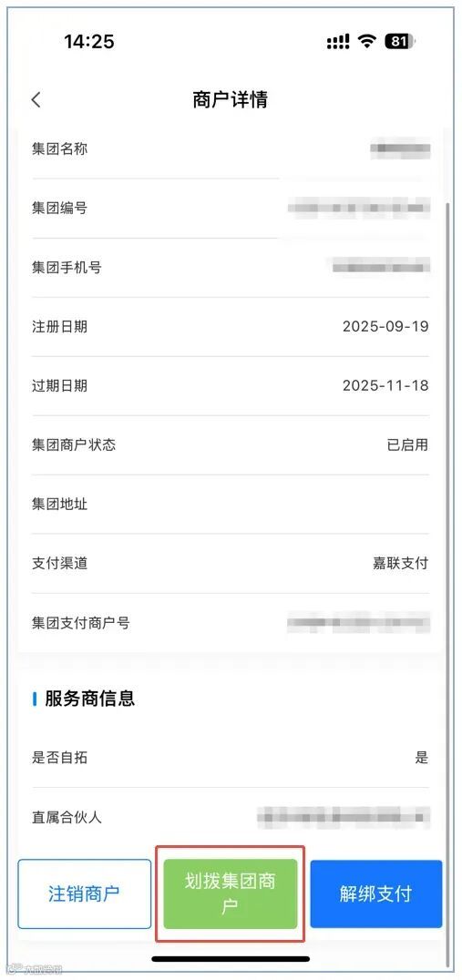462x980 pixels.
Task: Tap the 嘉联支付 payment channel value
Action: tap(401, 563)
